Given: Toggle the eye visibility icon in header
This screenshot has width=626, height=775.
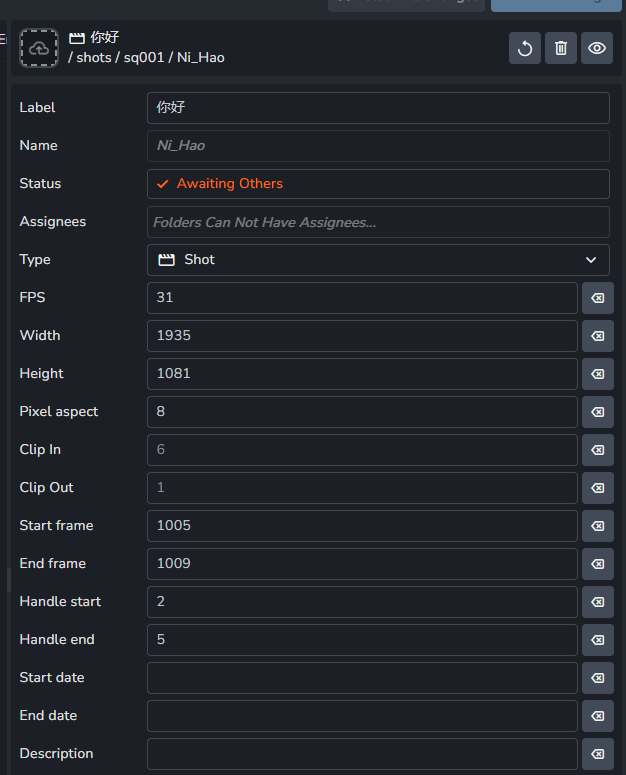Looking at the screenshot, I should [x=597, y=48].
